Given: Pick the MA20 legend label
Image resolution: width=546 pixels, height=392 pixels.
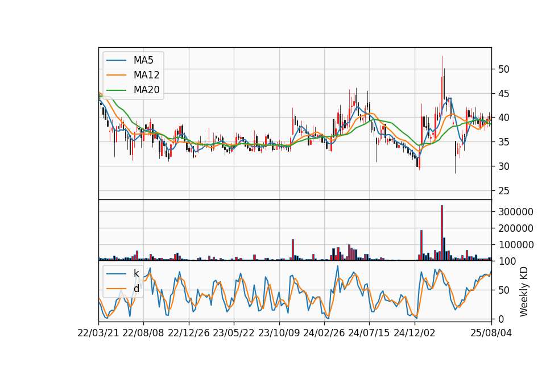Looking at the screenshot, I should (146, 90).
